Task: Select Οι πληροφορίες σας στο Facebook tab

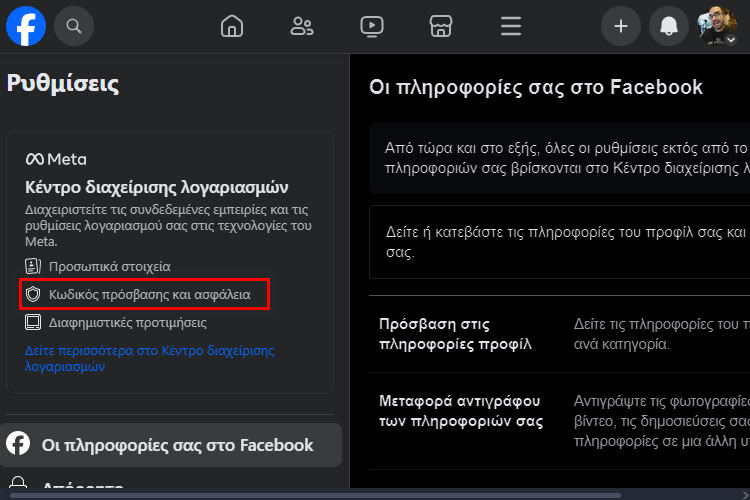Action: point(171,445)
